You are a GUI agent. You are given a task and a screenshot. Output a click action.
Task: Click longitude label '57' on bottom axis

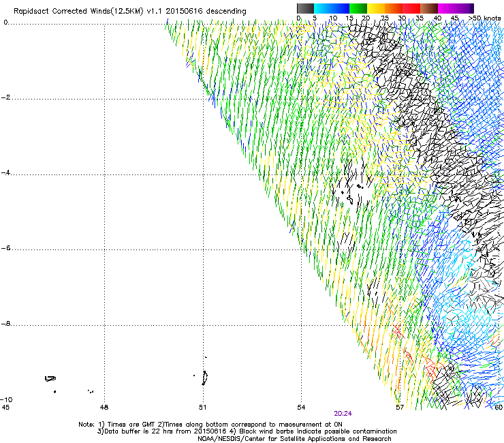coord(400,408)
